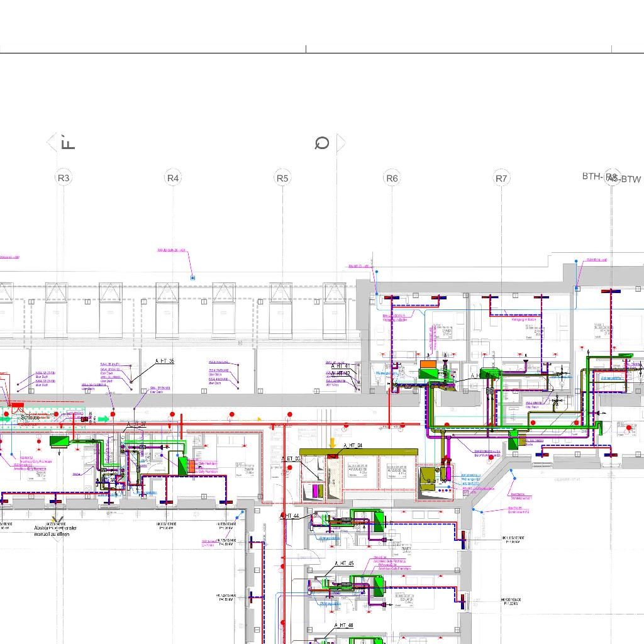Click the green arrow right of Schleuse

[103, 419]
